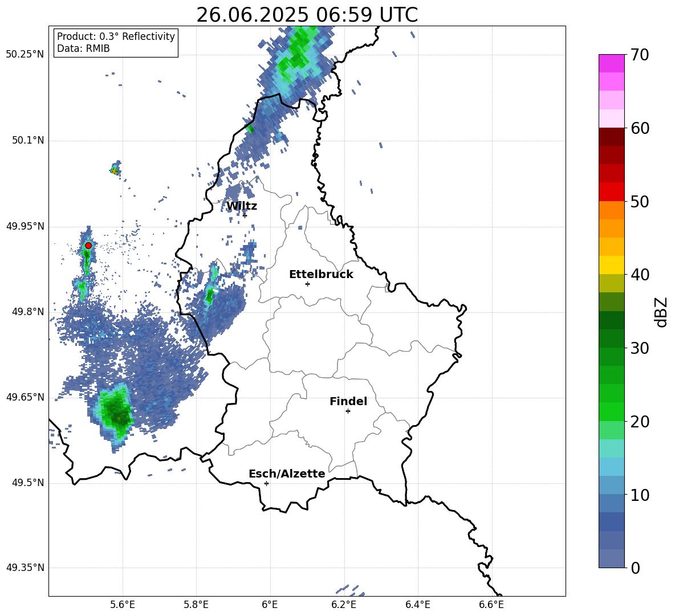Click the colorbar tick label 10
The width and height of the screenshot is (675, 616).
tap(640, 495)
